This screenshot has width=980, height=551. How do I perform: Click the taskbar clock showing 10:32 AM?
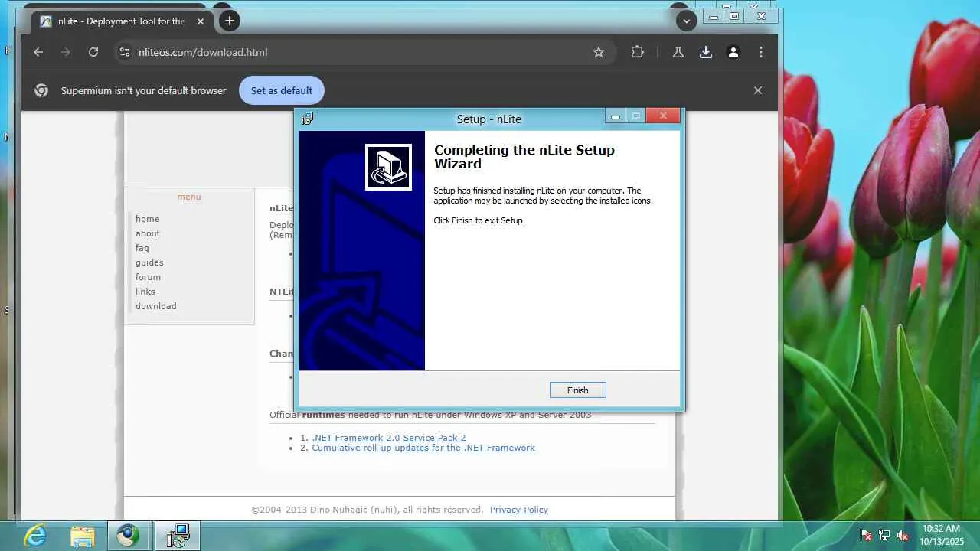pos(942,535)
